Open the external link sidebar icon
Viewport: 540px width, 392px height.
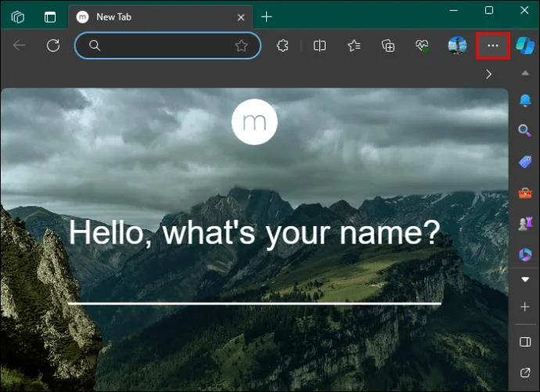(x=525, y=372)
